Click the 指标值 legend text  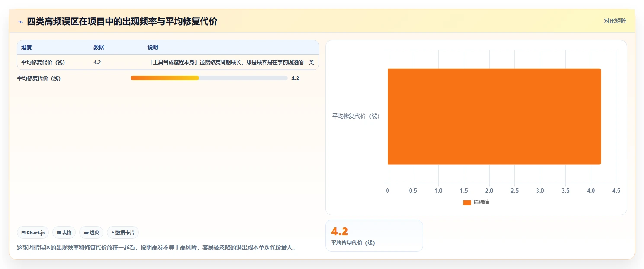481,202
